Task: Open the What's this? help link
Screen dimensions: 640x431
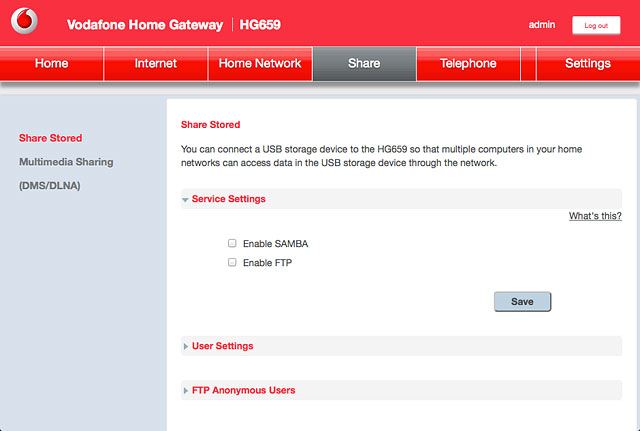Action: click(x=595, y=216)
